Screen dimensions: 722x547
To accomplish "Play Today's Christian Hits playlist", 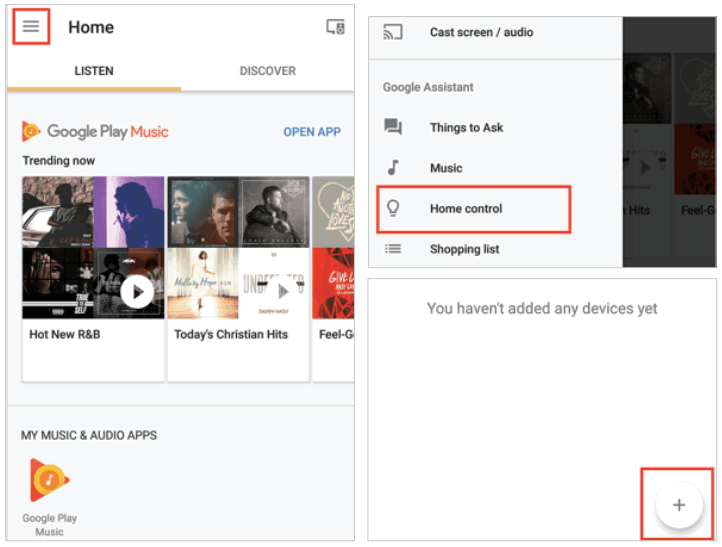I will 283,291.
